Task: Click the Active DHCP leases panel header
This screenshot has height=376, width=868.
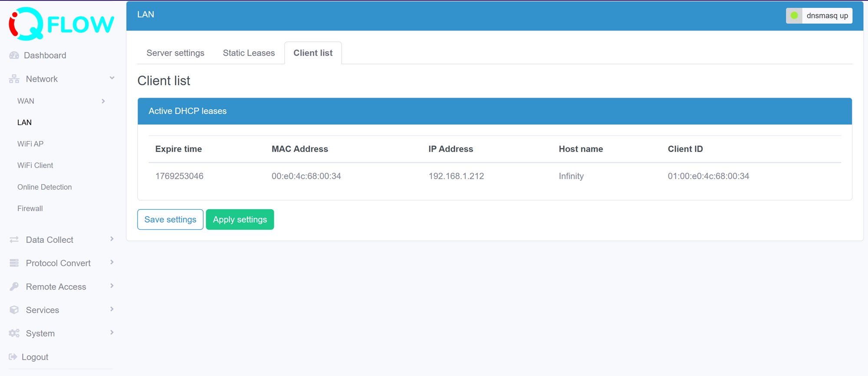Action: (x=495, y=111)
